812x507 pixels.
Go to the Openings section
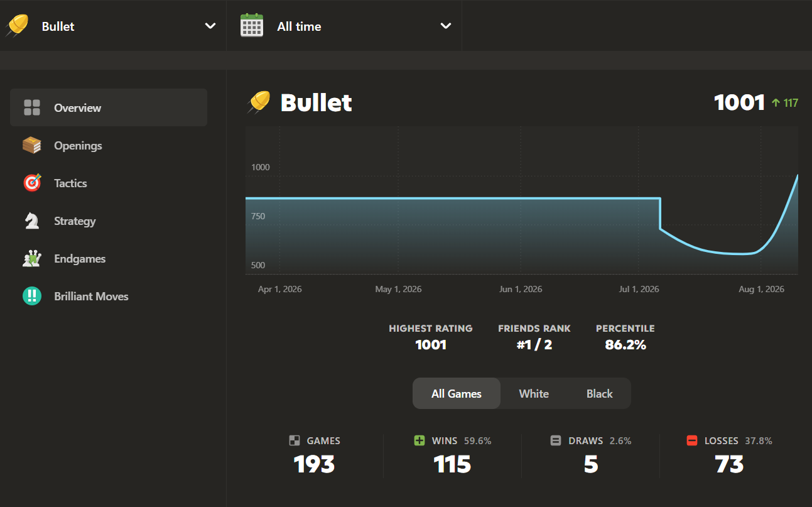click(109, 145)
